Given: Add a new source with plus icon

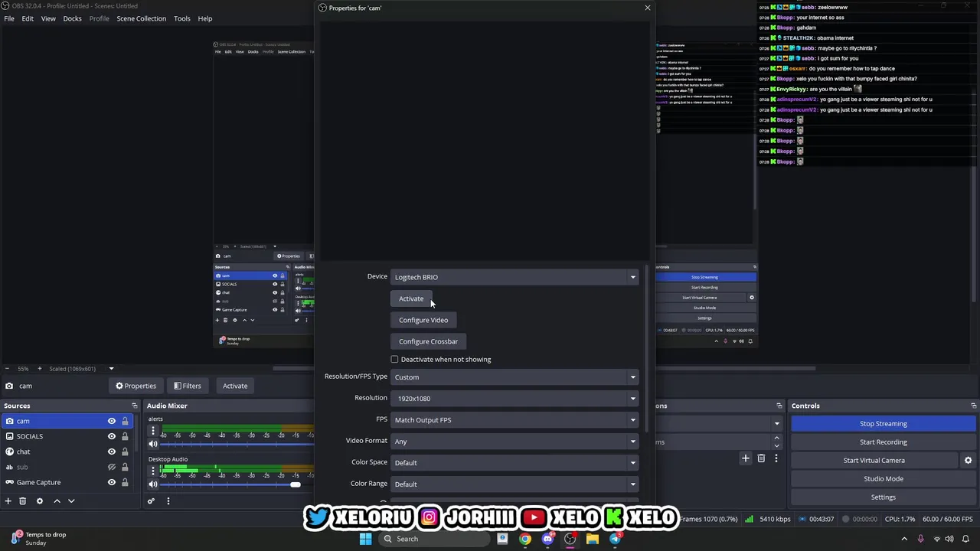Looking at the screenshot, I should 8,500.
